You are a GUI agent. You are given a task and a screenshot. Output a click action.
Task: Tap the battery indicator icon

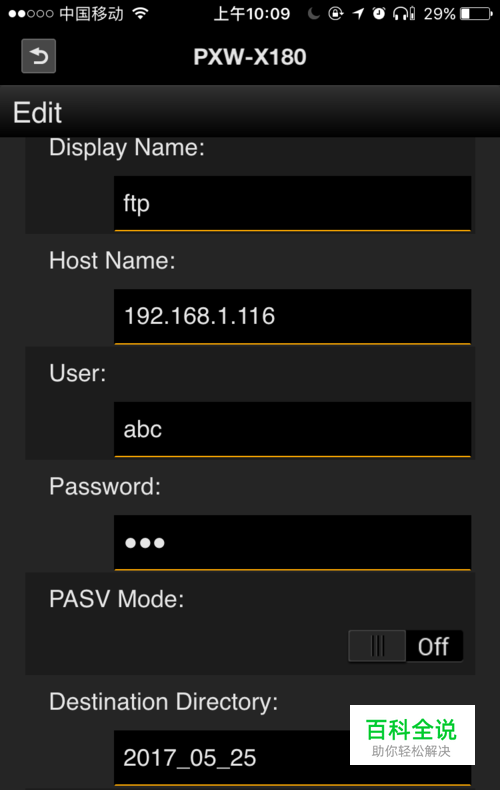476,14
